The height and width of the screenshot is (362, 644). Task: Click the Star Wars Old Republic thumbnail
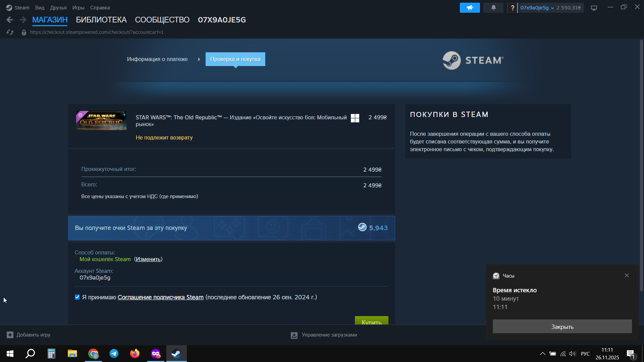tap(101, 121)
